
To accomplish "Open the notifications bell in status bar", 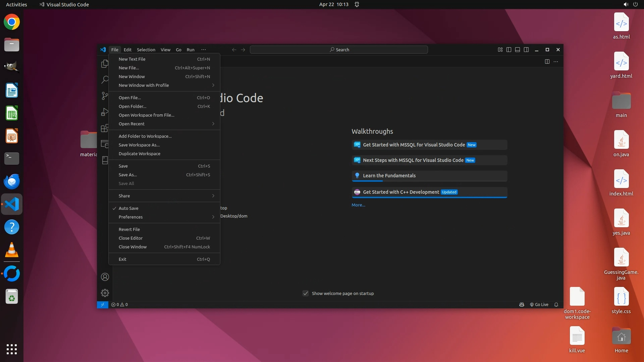I will click(x=556, y=305).
